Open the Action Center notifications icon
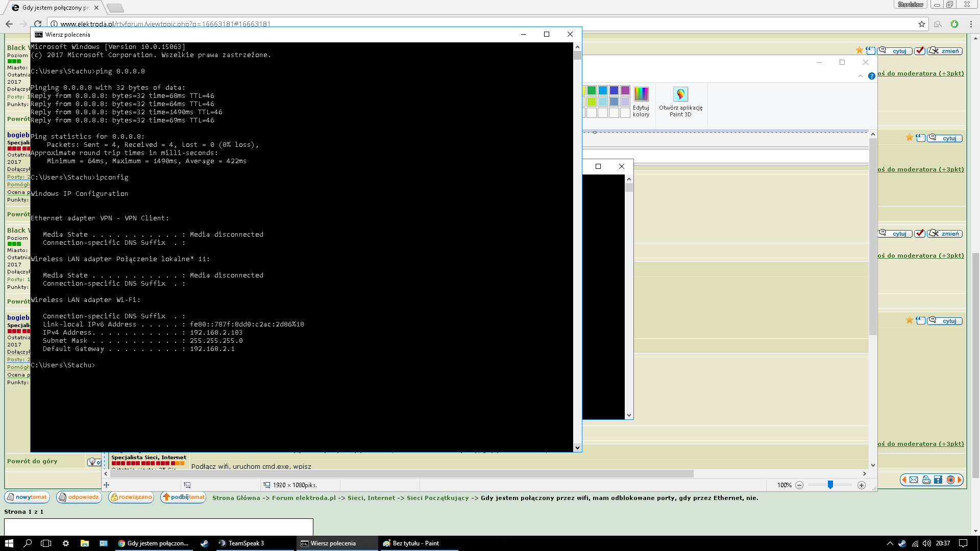 (x=963, y=543)
